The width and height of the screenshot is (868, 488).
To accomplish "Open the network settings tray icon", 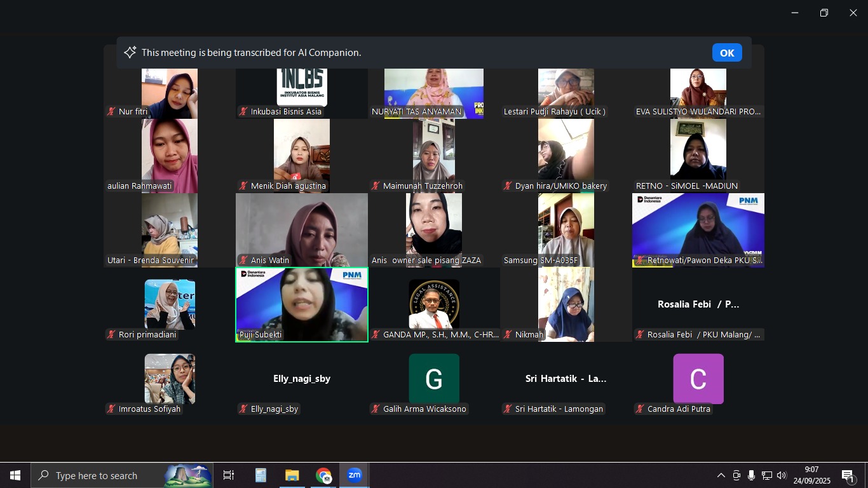I will (766, 475).
